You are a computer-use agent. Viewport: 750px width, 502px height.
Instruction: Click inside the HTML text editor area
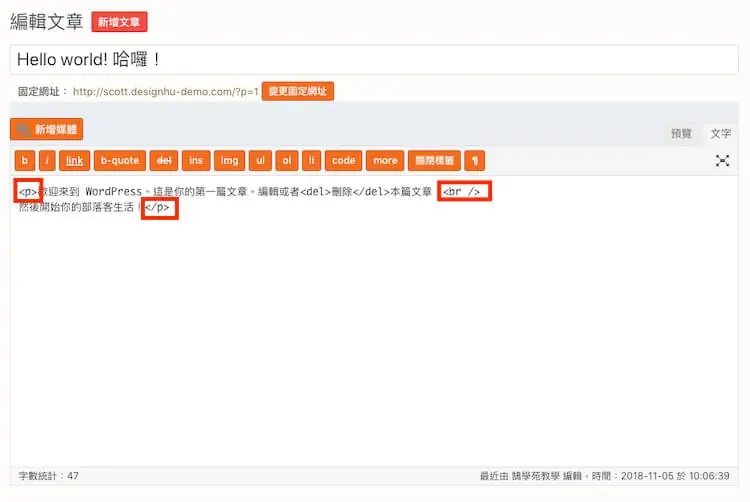click(x=374, y=320)
